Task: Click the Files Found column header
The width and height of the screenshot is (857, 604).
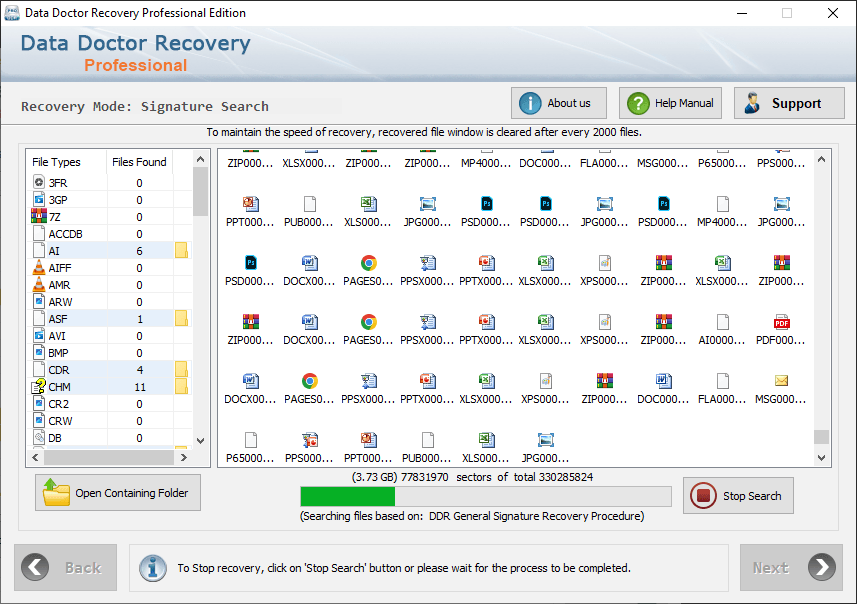Action: click(139, 162)
